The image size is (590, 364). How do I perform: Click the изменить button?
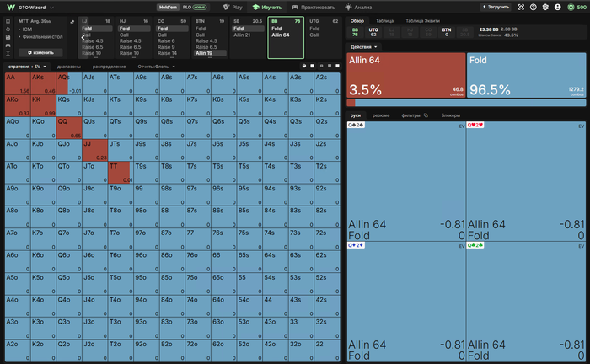(40, 52)
